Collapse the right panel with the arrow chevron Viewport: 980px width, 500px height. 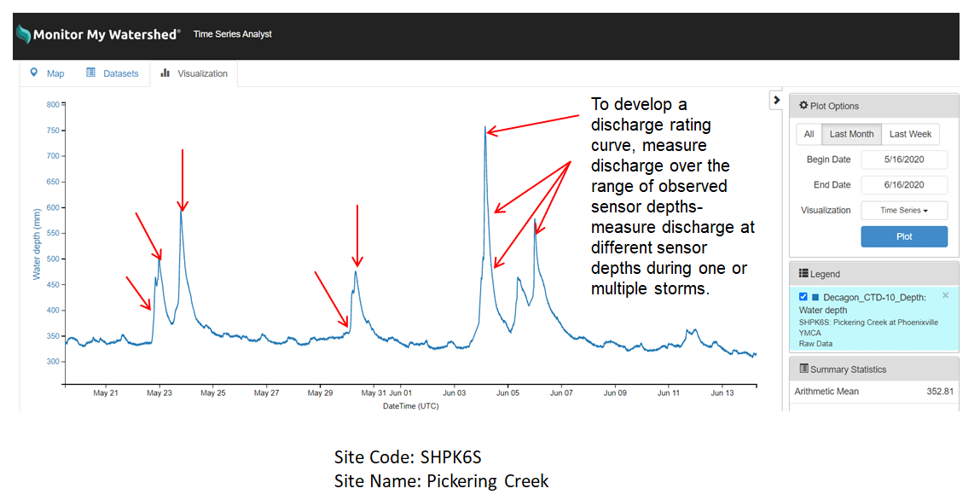tap(777, 100)
